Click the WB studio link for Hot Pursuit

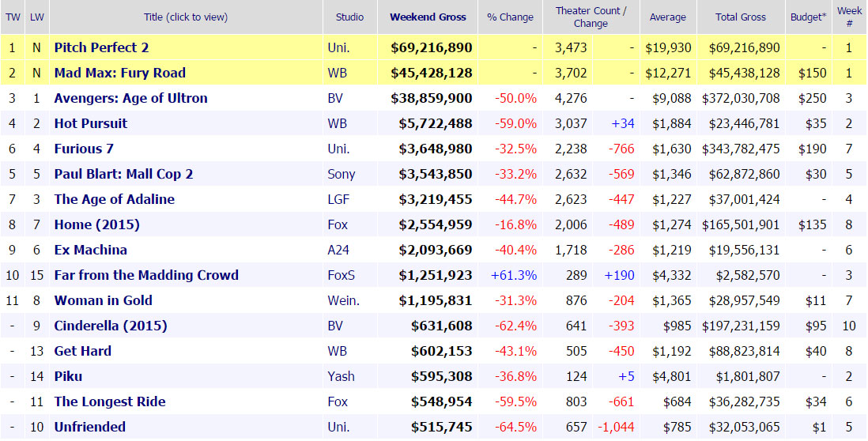coord(337,123)
